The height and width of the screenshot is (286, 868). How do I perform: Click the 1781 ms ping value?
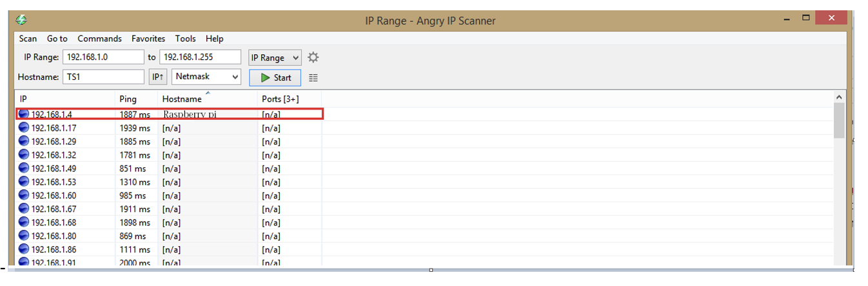tap(135, 155)
